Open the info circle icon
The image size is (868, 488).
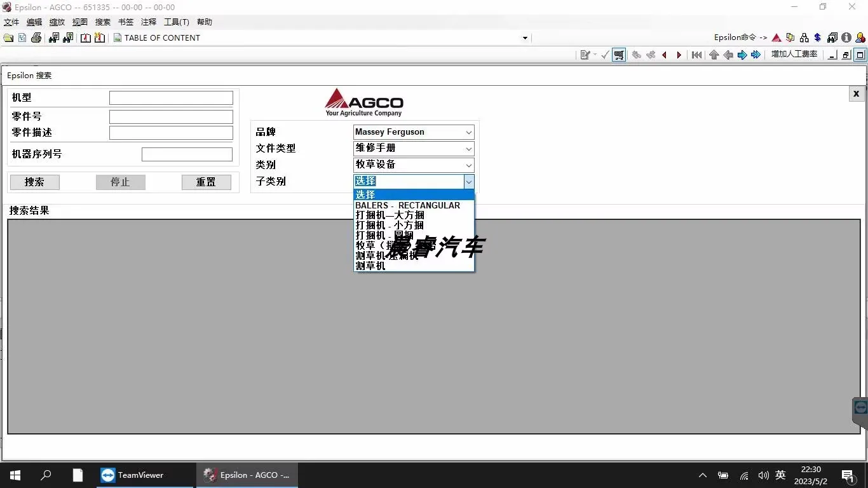846,38
